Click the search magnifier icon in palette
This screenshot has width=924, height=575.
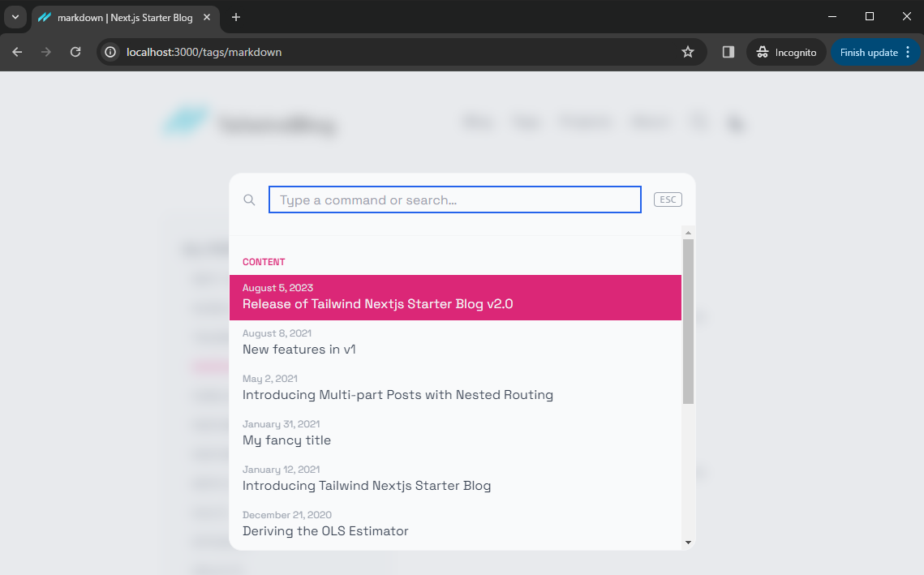[250, 200]
